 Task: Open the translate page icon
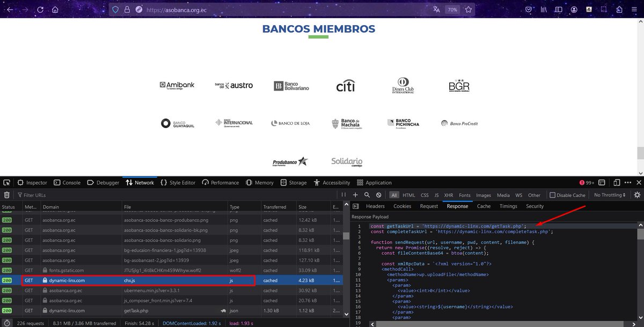tap(436, 10)
